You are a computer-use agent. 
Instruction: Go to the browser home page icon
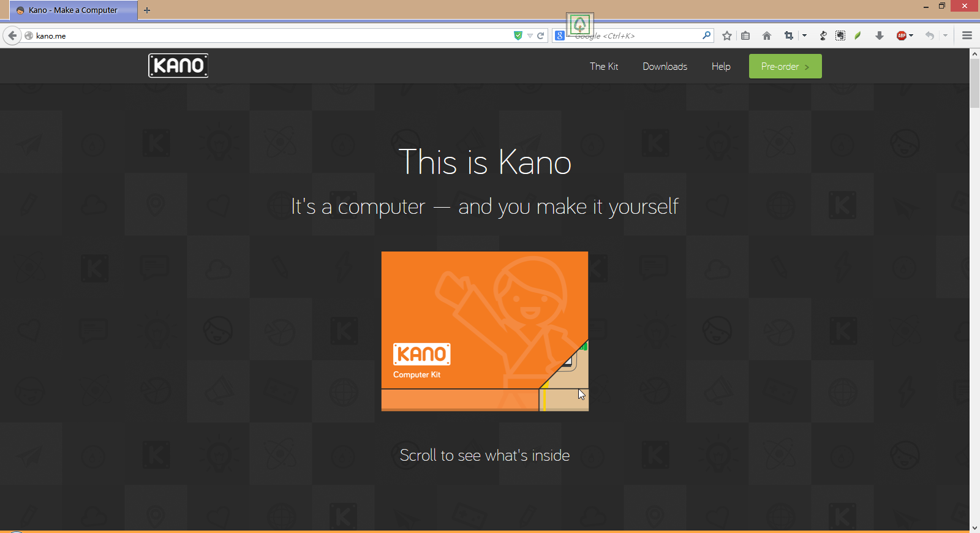click(767, 36)
